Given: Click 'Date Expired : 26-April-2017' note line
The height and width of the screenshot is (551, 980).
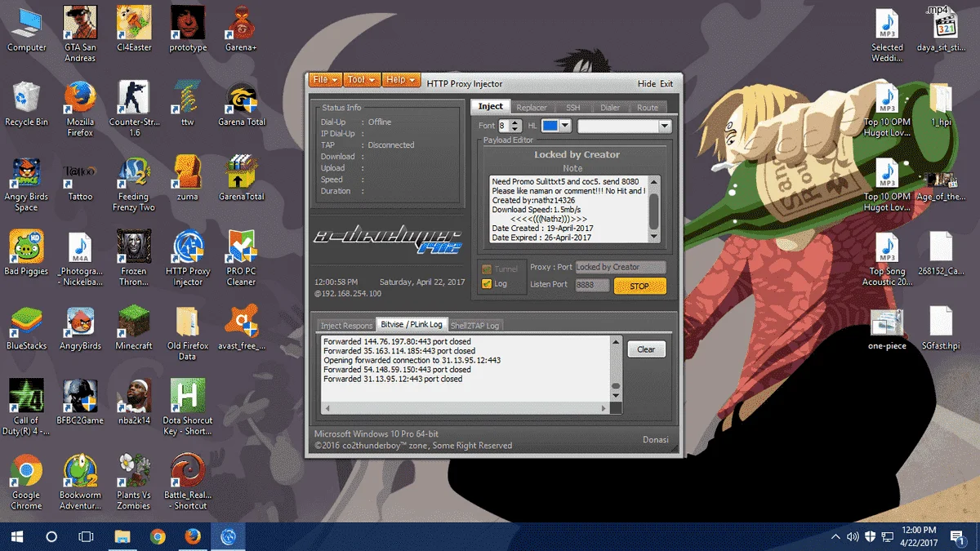Looking at the screenshot, I should [543, 238].
